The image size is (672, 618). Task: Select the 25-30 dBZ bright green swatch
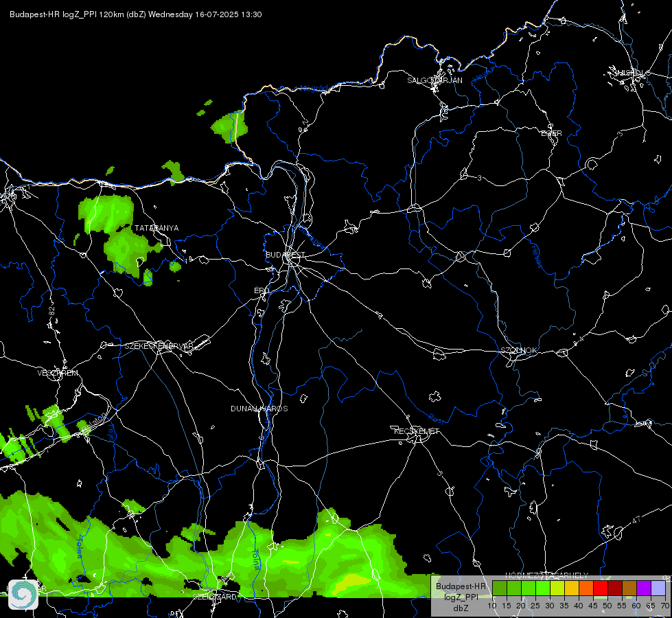click(x=543, y=588)
